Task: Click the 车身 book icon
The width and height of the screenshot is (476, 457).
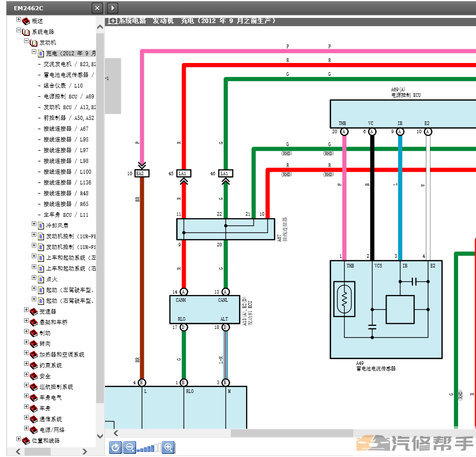Action: [34, 409]
